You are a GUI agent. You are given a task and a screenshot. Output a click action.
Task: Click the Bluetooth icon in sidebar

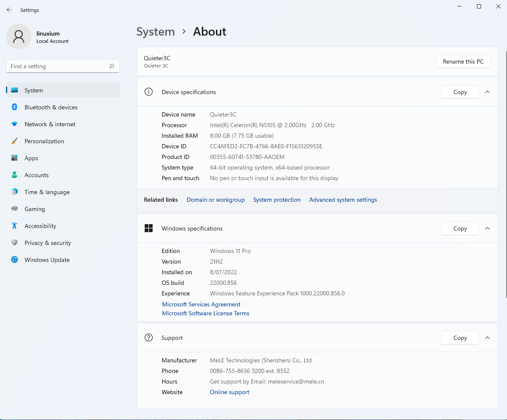14,107
